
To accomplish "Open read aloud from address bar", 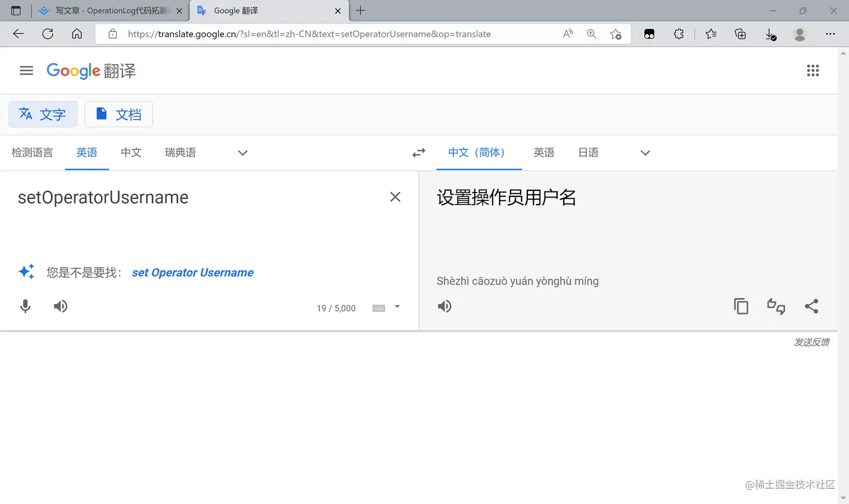I will pos(568,34).
